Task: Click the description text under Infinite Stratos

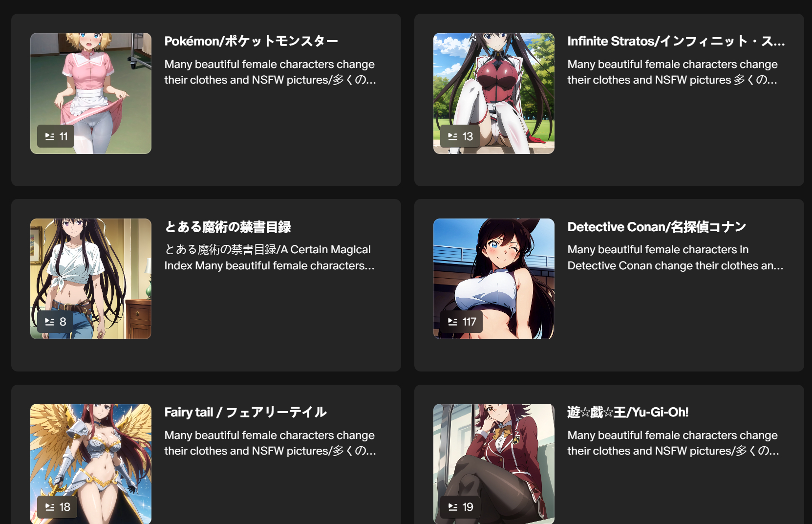Action: [x=672, y=72]
